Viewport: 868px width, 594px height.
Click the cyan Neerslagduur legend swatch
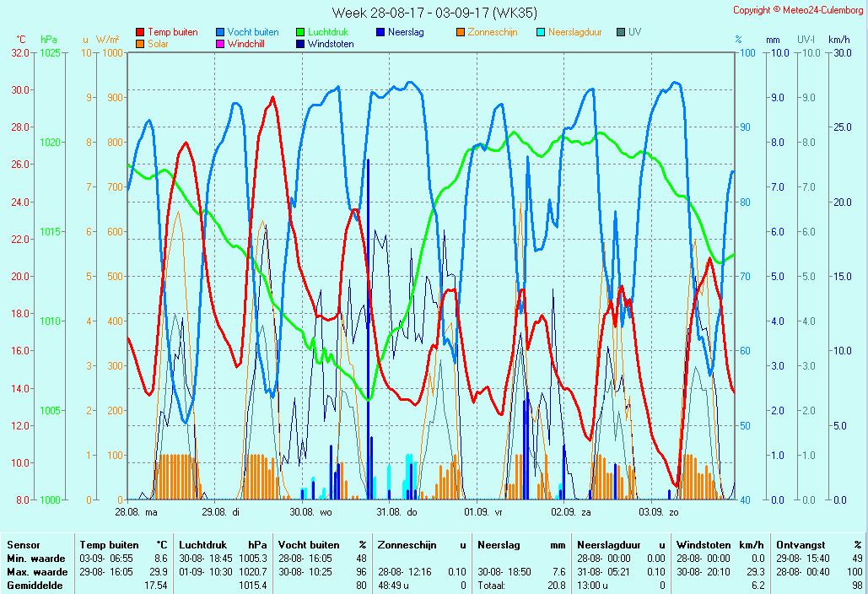[x=541, y=32]
